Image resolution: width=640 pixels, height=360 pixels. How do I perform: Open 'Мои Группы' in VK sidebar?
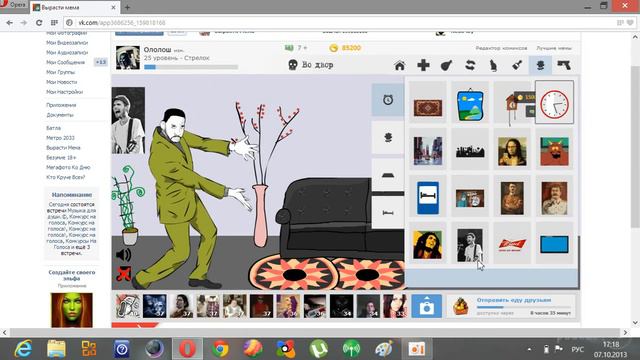60,72
